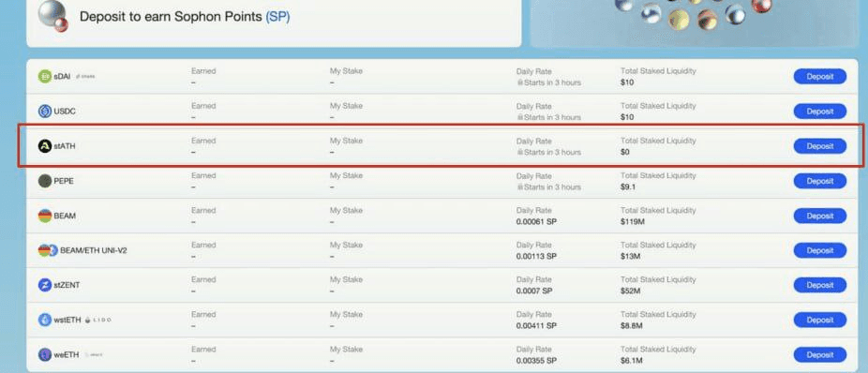Click Deposit button for wstETH
Screen dimensions: 868x373
820,320
